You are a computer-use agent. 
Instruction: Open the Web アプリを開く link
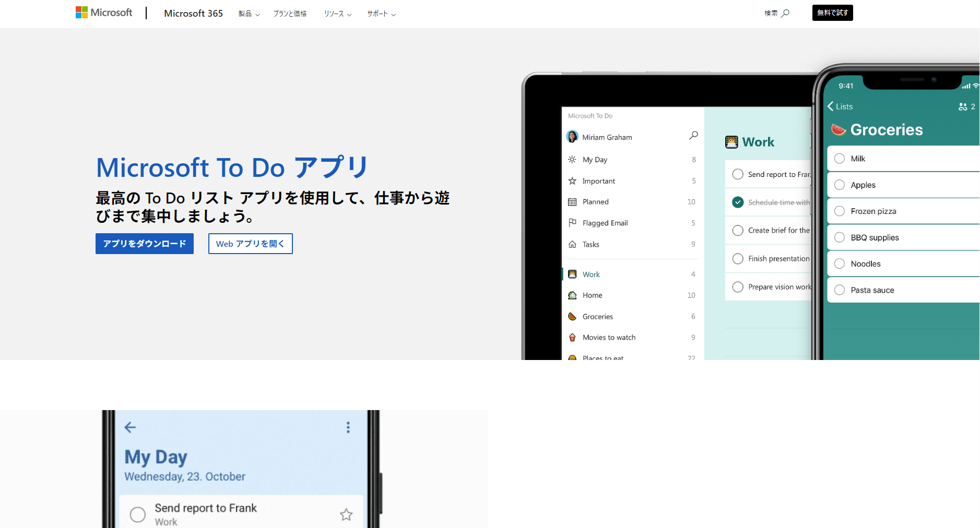[250, 244]
